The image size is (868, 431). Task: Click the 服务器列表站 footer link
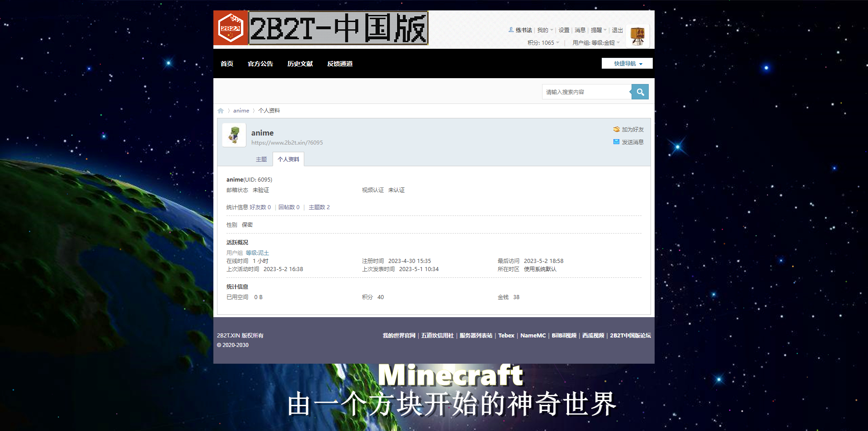[x=476, y=336]
